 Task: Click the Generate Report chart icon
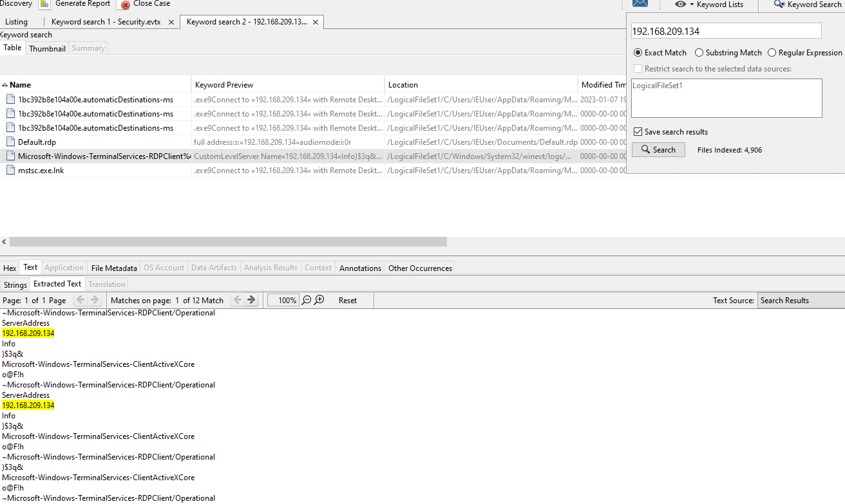(44, 4)
